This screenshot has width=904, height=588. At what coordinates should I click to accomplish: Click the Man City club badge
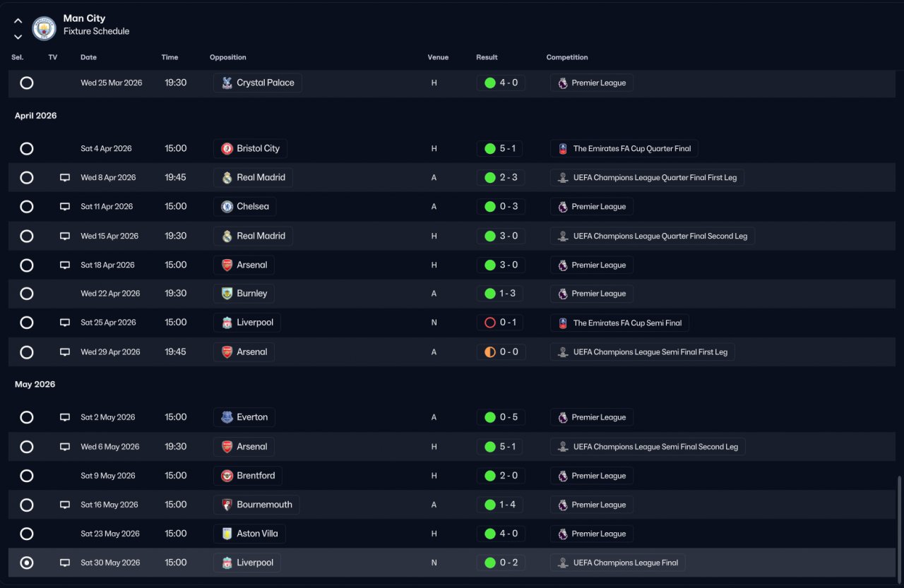pos(44,28)
